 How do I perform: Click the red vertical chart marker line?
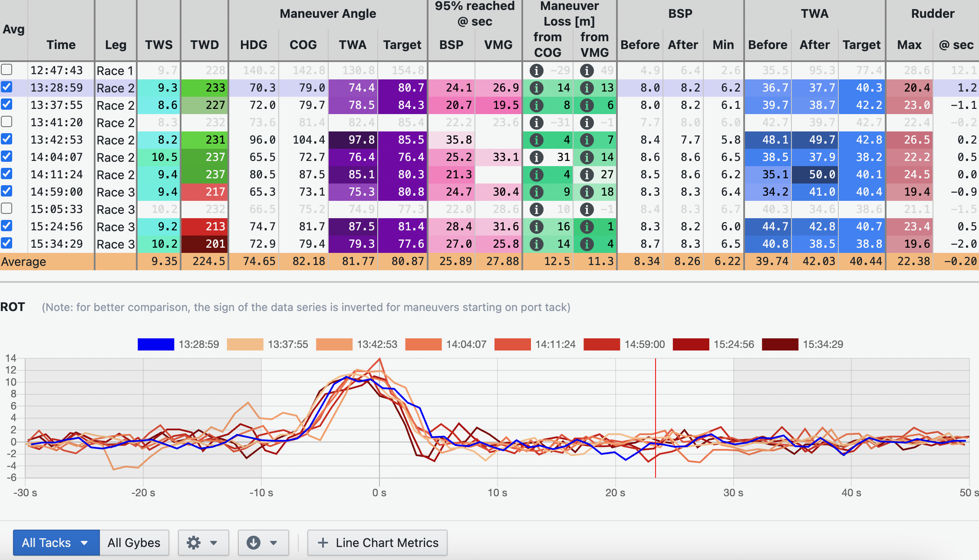point(656,418)
